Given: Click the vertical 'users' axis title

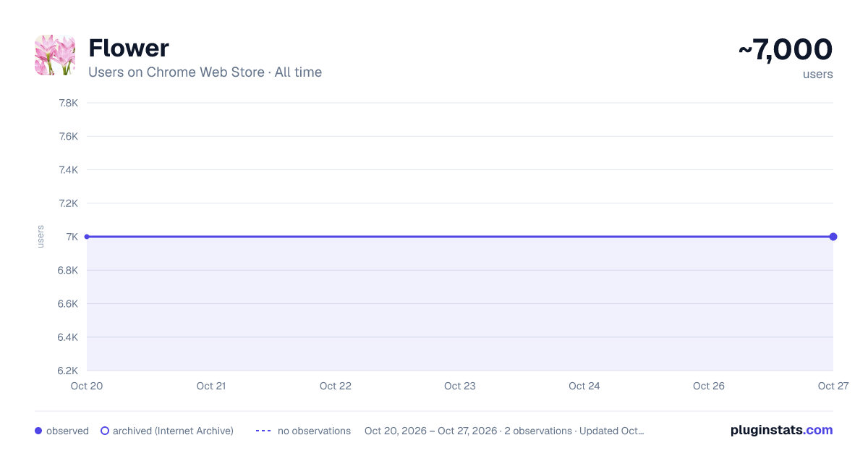Looking at the screenshot, I should [41, 237].
